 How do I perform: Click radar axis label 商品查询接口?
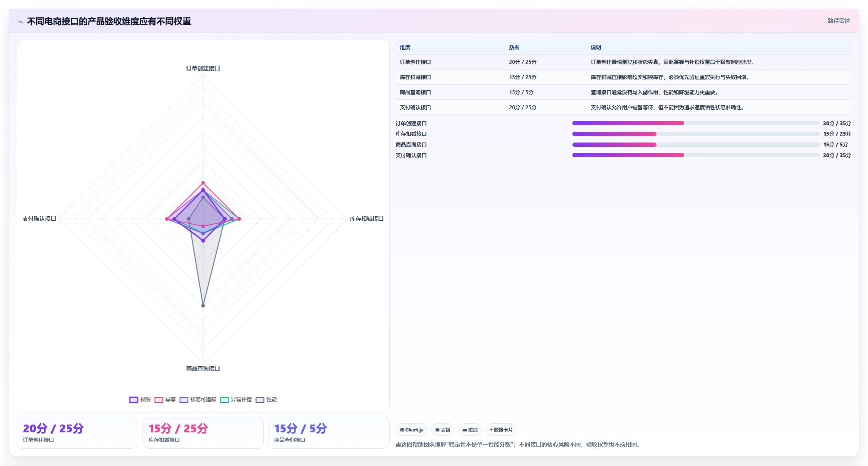coord(203,368)
